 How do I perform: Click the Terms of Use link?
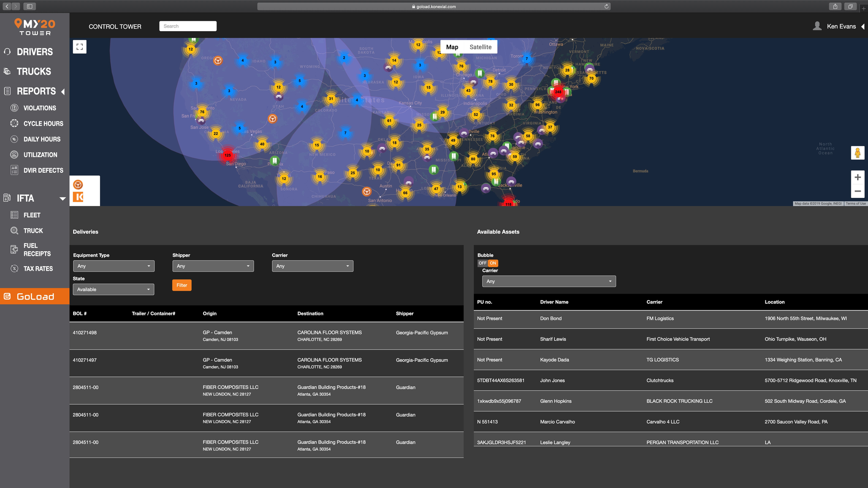coord(855,204)
